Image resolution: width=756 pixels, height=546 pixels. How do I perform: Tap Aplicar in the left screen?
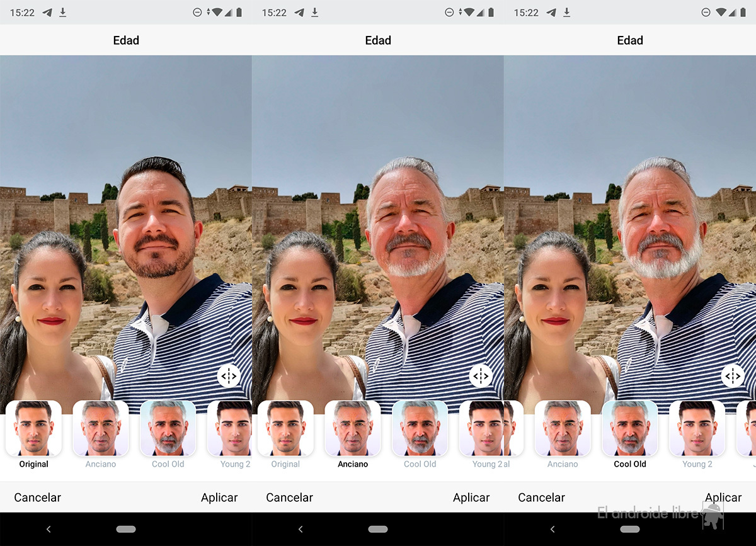[x=219, y=498]
